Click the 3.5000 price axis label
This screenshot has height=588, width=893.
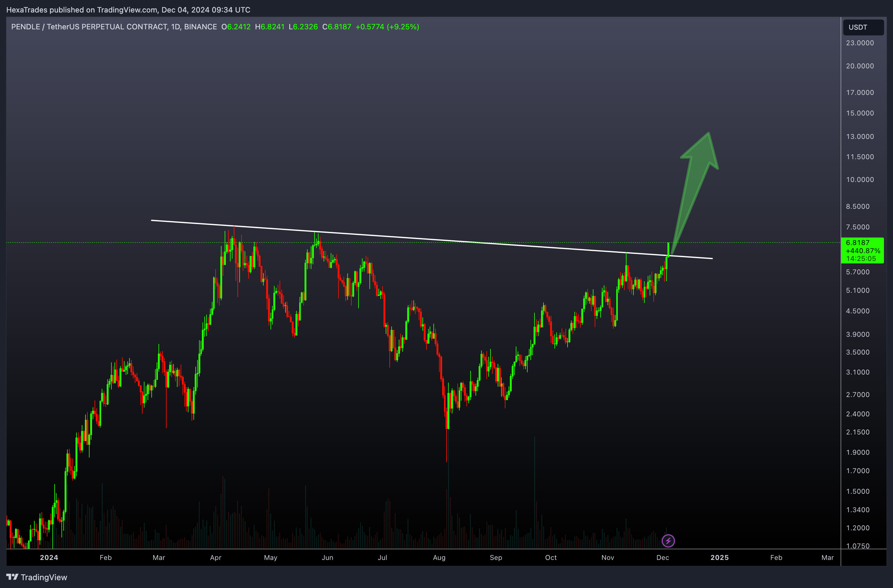(857, 352)
